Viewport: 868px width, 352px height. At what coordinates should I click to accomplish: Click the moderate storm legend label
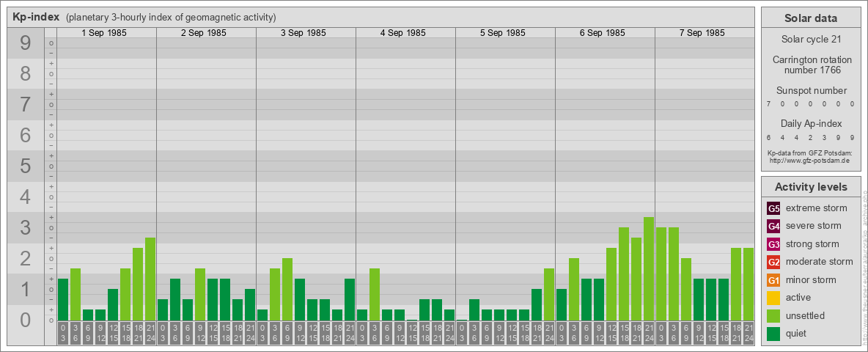coord(820,262)
